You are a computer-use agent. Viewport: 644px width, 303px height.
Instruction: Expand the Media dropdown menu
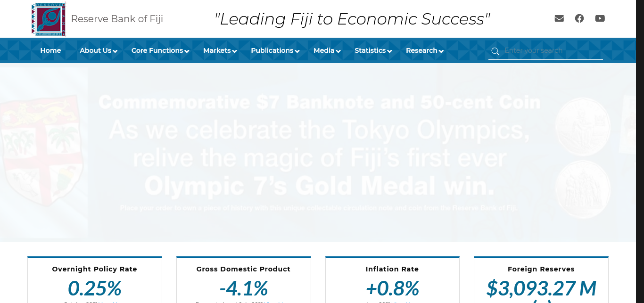327,50
